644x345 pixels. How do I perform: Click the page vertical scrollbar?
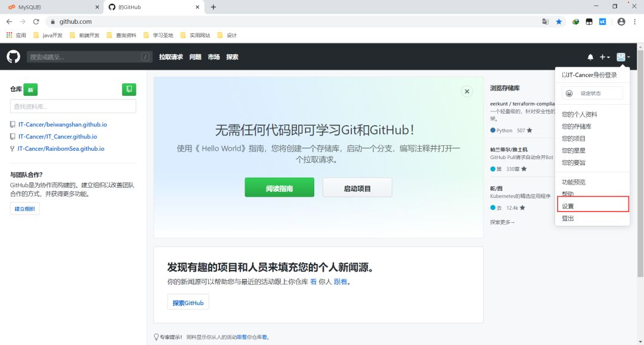click(x=640, y=164)
